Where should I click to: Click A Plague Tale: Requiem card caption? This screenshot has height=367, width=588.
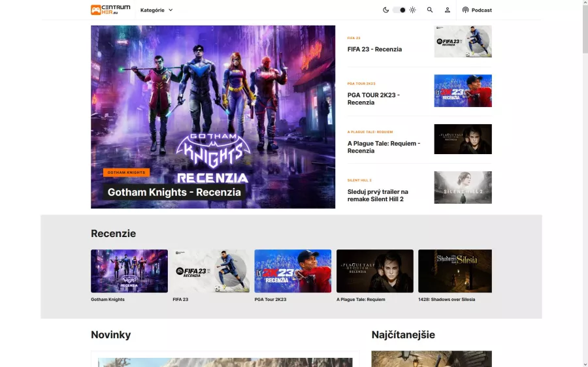click(x=361, y=300)
